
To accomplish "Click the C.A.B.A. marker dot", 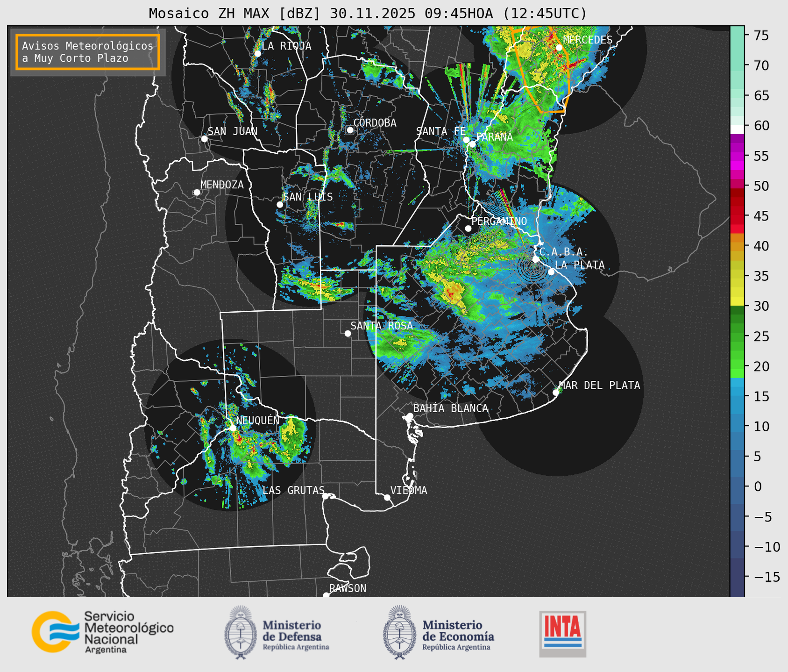I will [536, 259].
